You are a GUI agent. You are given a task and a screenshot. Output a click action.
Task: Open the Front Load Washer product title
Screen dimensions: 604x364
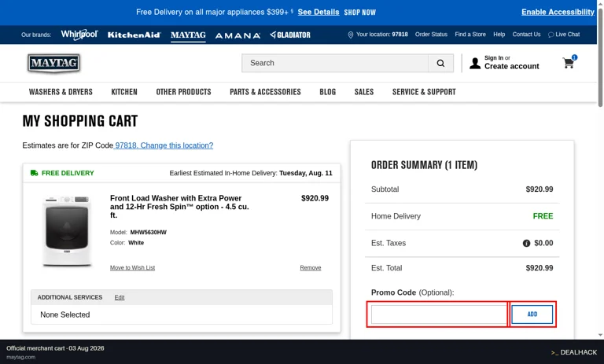179,207
